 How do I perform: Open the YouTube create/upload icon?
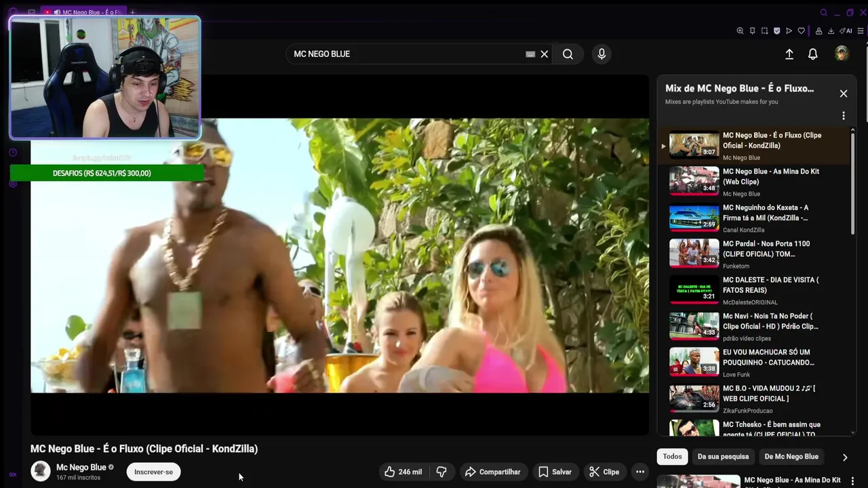point(789,54)
